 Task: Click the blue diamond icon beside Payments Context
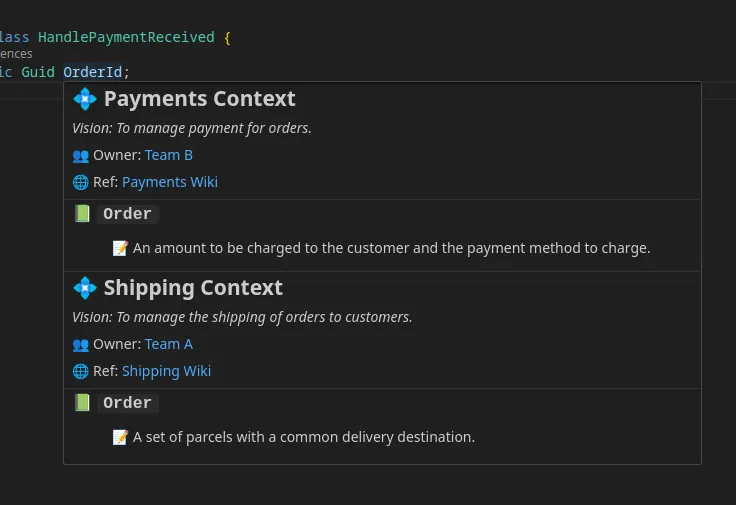tap(85, 99)
